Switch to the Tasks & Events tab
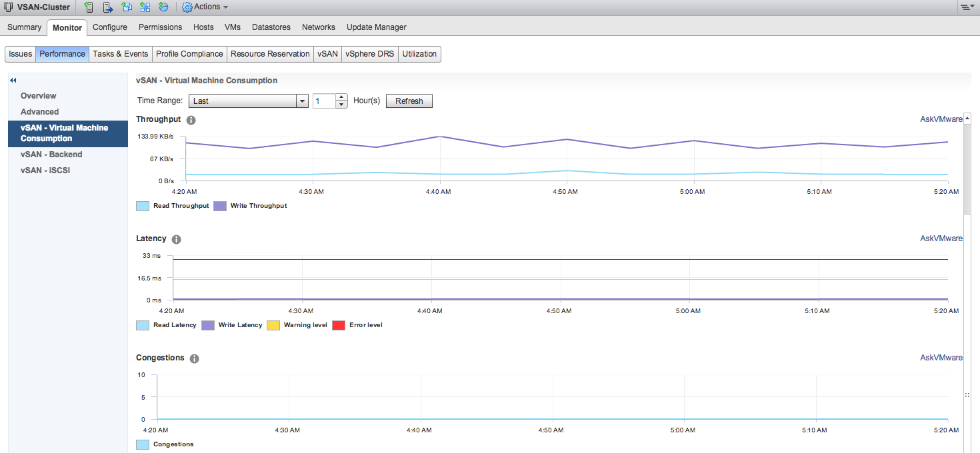This screenshot has width=980, height=453. click(121, 54)
